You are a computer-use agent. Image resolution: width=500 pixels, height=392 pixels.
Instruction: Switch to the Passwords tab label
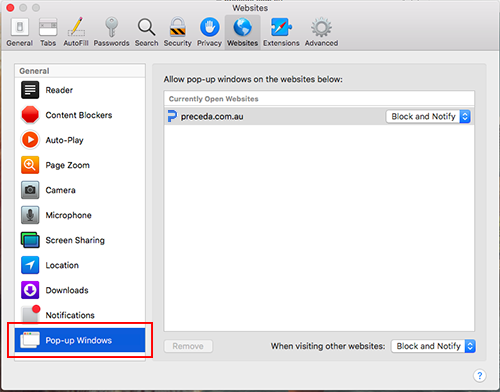click(x=111, y=43)
